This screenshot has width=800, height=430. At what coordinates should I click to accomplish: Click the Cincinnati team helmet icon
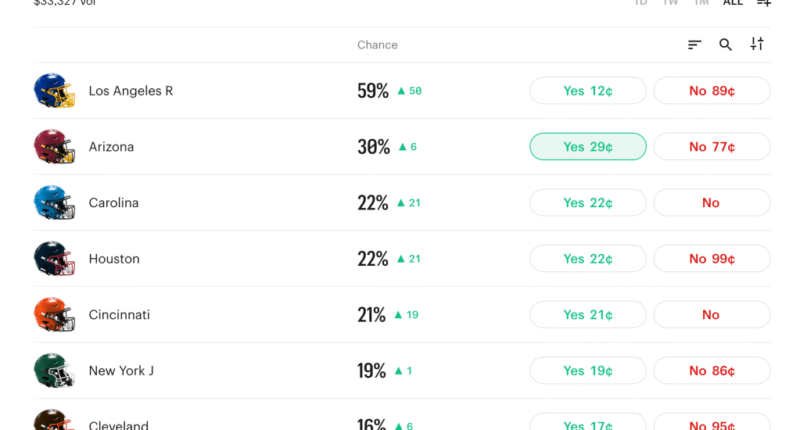pyautogui.click(x=54, y=315)
